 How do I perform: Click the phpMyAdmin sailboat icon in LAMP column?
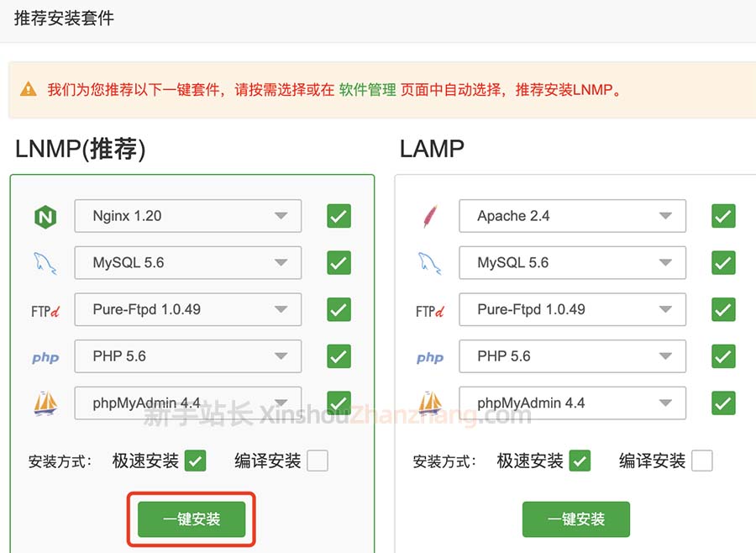click(429, 403)
